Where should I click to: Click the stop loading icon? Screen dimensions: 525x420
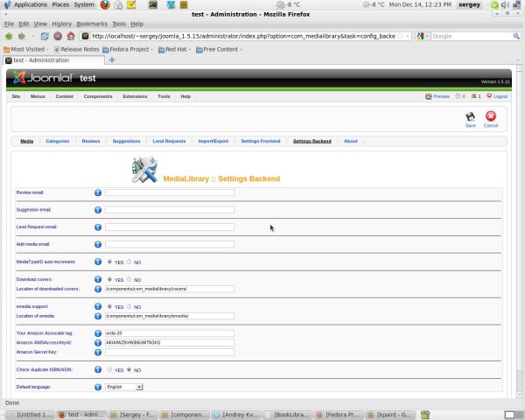click(x=58, y=36)
